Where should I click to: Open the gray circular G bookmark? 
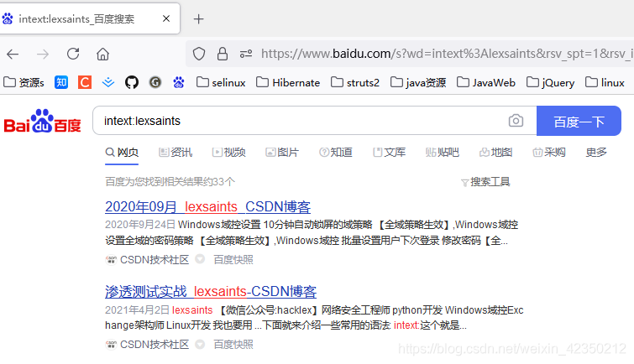coord(155,82)
